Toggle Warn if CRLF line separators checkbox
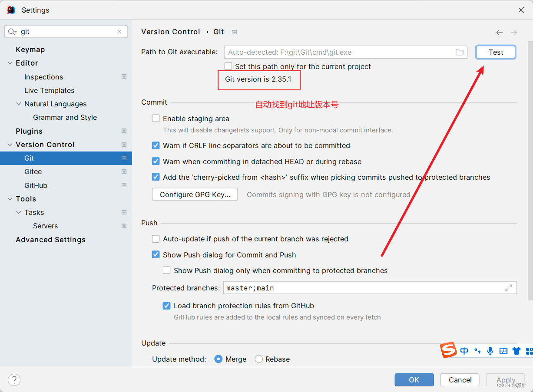The height and width of the screenshot is (392, 533). [x=156, y=145]
